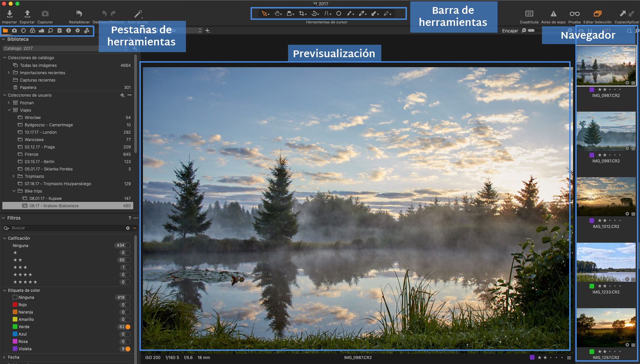
Task: Select thumbnail IMG_1233.CR2
Action: pyautogui.click(x=606, y=262)
